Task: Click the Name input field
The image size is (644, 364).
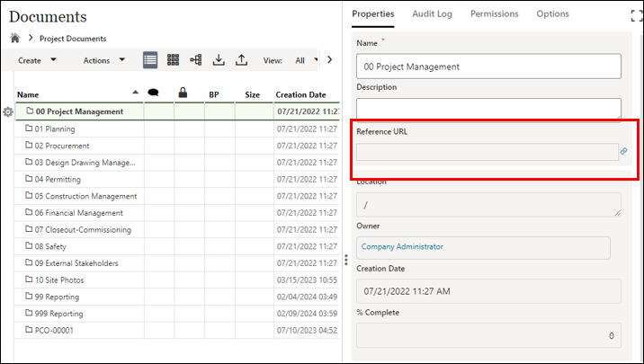Action: pos(488,67)
